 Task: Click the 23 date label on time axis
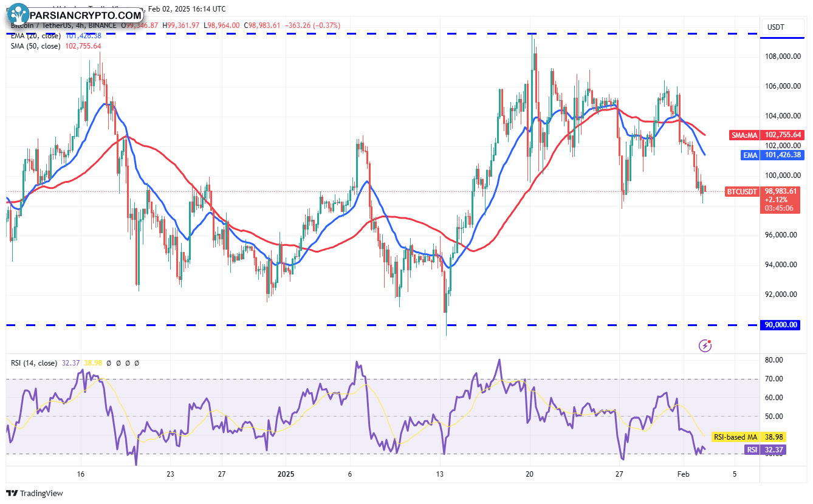[170, 474]
